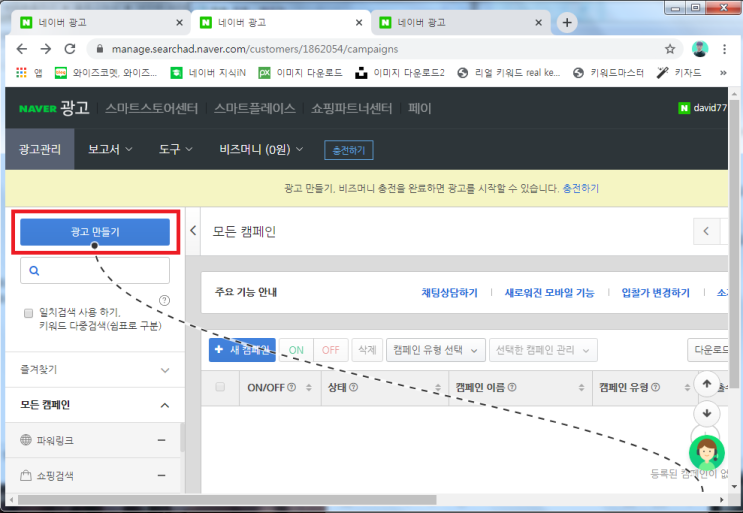
Task: Show more bookmarks with the overflow chevron
Action: (723, 72)
